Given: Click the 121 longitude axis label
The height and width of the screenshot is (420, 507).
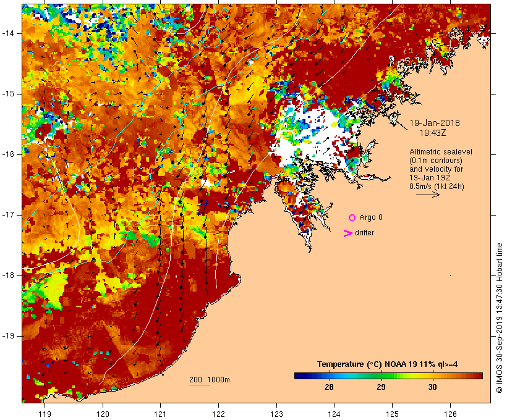Looking at the screenshot, I should (160, 414).
